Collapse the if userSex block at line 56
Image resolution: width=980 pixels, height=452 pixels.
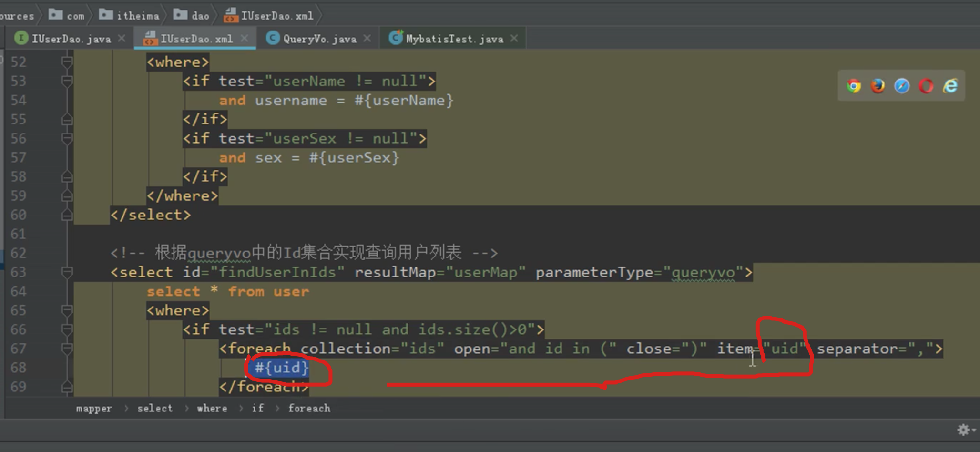67,138
